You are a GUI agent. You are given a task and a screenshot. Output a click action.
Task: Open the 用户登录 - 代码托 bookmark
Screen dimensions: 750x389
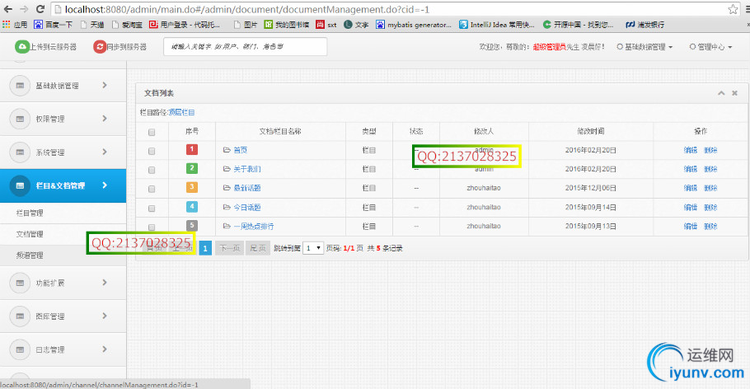(185, 24)
